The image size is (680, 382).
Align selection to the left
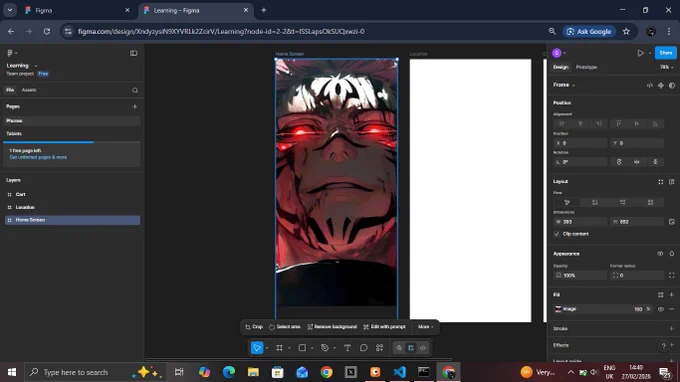[x=562, y=124]
